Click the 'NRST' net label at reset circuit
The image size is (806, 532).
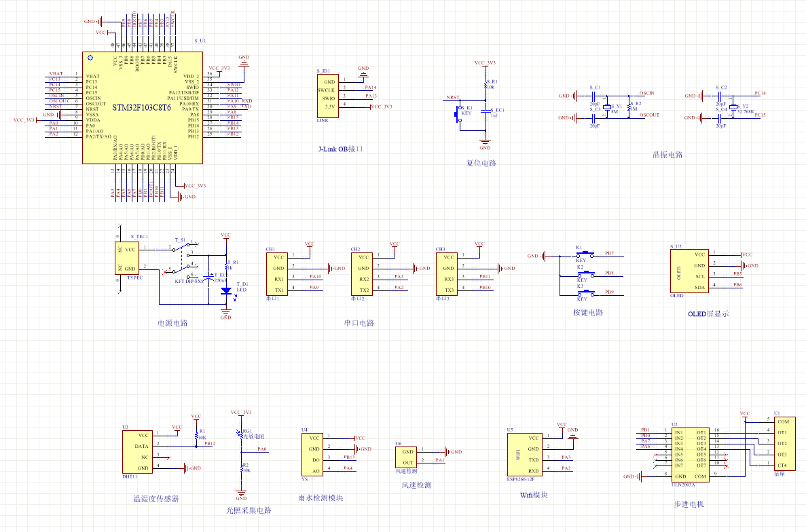[452, 97]
